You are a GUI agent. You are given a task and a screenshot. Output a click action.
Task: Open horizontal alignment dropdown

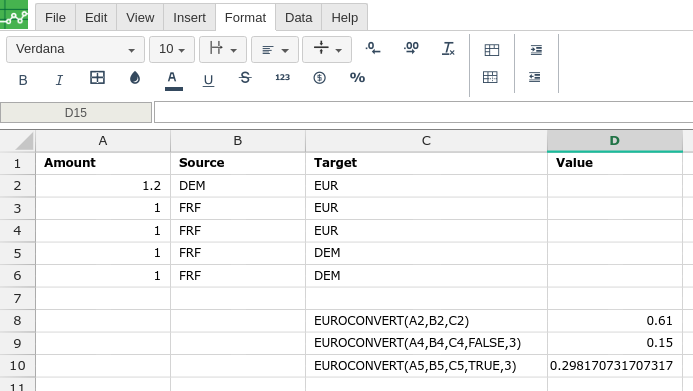pyautogui.click(x=275, y=49)
